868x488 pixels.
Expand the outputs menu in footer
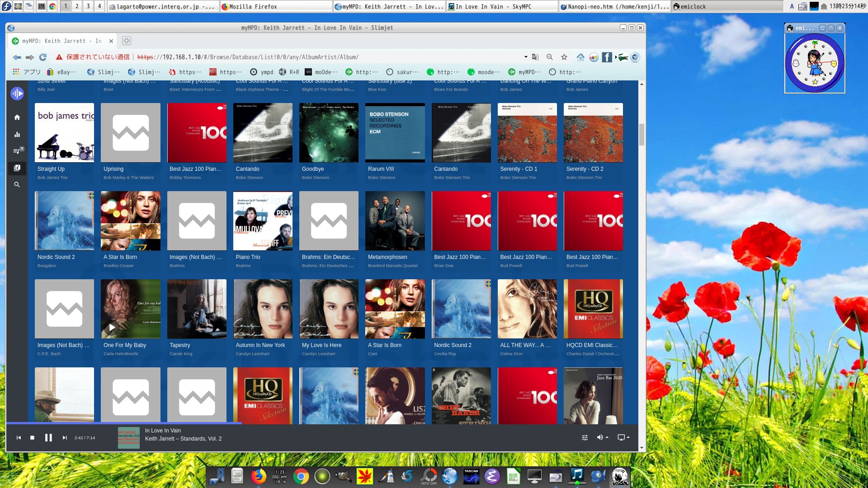coord(623,437)
